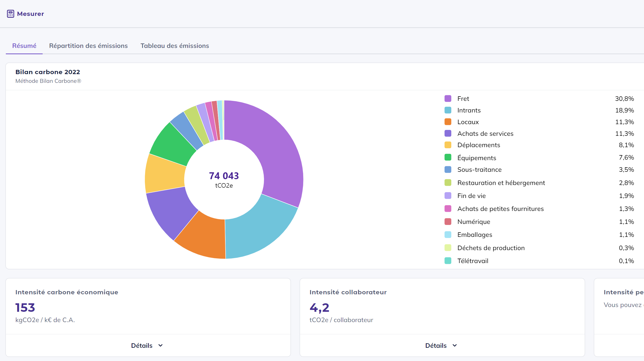Select the Résumé tab
644x361 pixels.
(x=24, y=46)
